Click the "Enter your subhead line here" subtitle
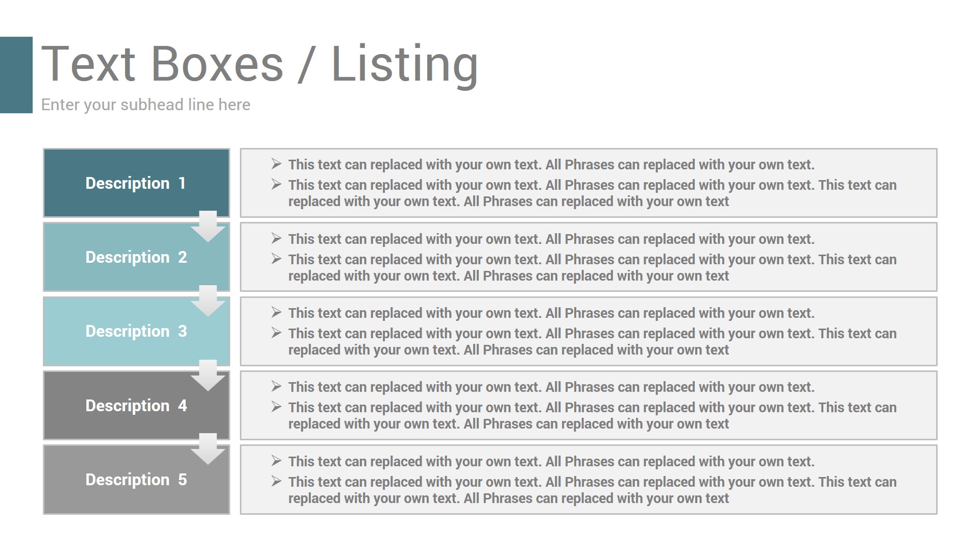 click(x=145, y=105)
